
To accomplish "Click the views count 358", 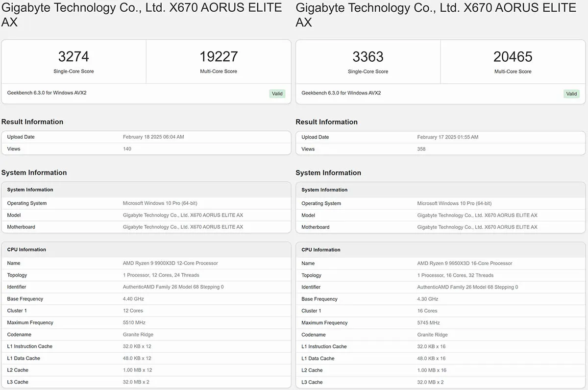I will (x=421, y=149).
